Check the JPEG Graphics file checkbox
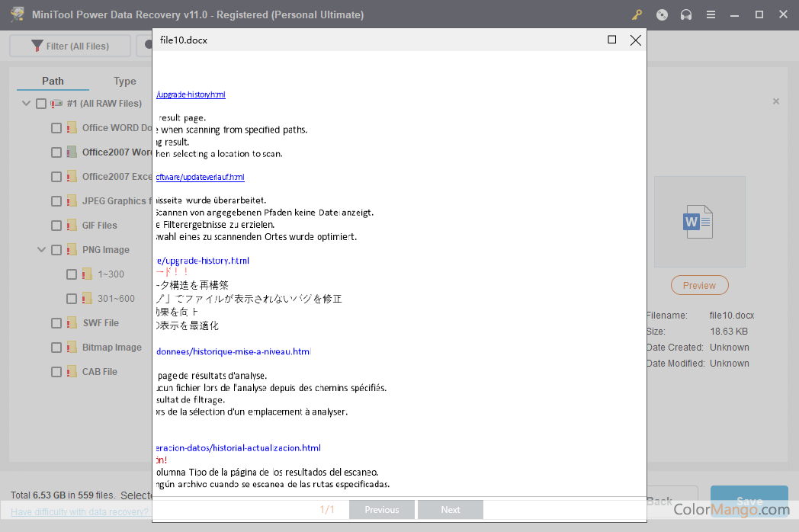The height and width of the screenshot is (532, 799). point(56,201)
